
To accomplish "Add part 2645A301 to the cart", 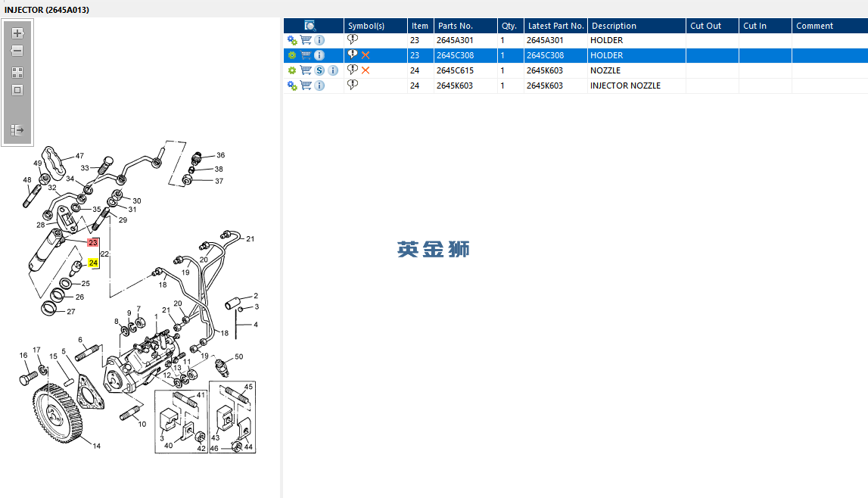I will (x=306, y=40).
